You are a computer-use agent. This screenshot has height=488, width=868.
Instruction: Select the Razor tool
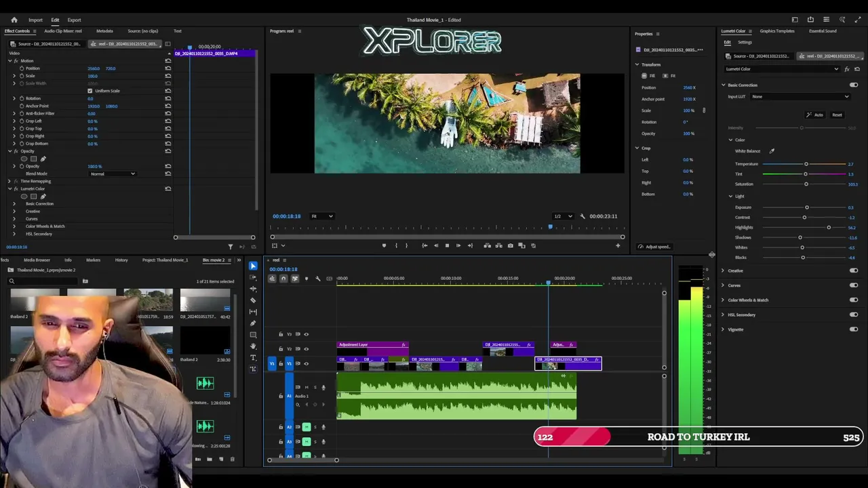(x=253, y=300)
